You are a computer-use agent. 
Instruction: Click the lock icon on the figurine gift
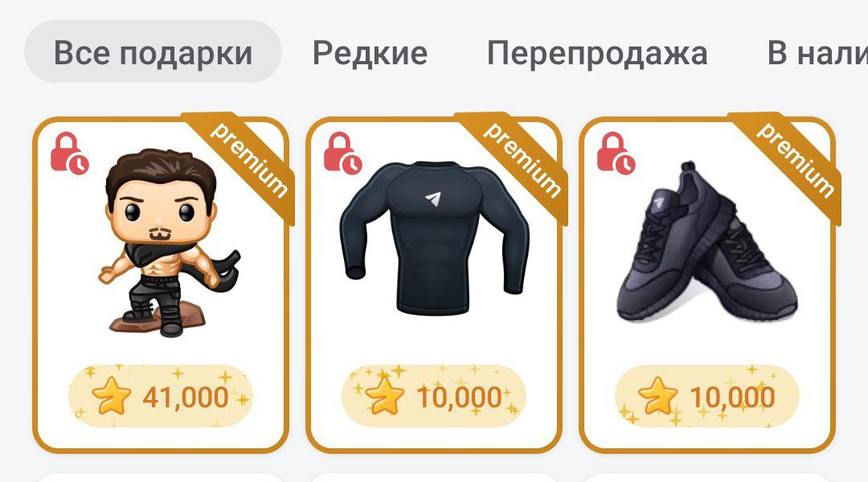(x=68, y=153)
